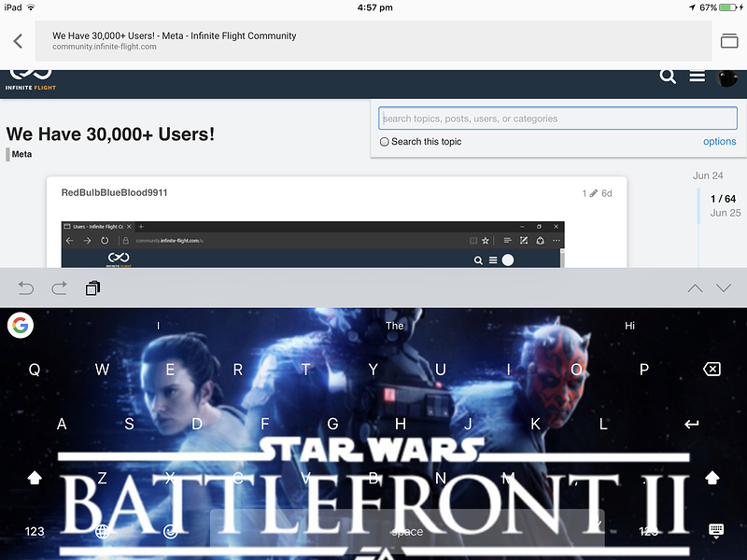Tap the Z key

102,478
